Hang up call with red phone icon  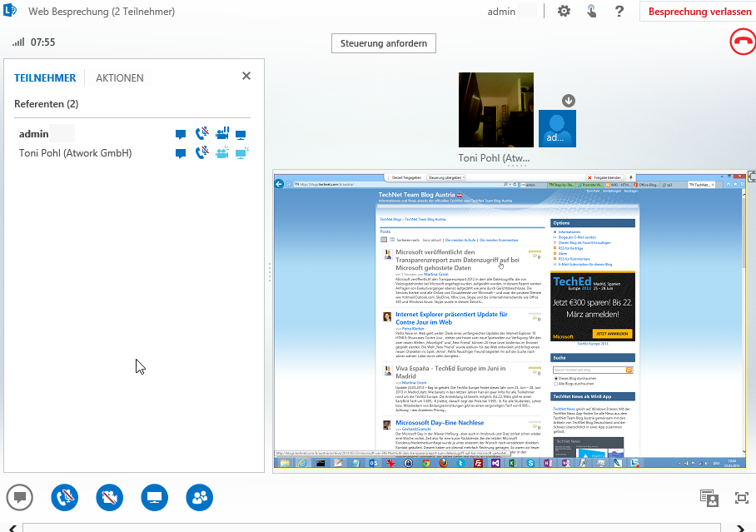[x=742, y=42]
